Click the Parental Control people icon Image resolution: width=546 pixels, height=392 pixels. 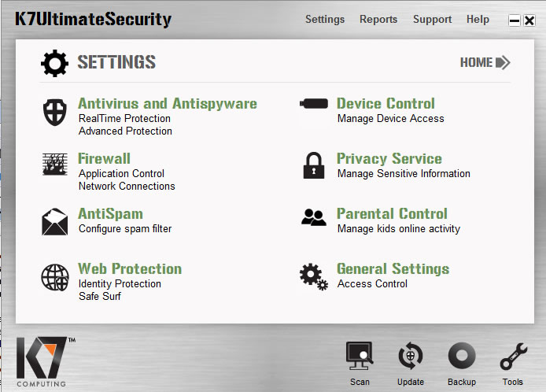[314, 218]
